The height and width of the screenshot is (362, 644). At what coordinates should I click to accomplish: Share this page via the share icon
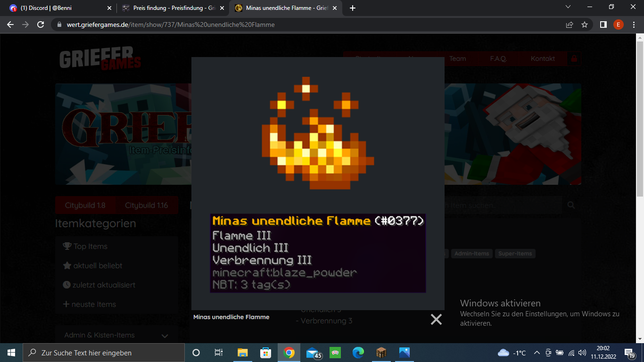point(570,25)
